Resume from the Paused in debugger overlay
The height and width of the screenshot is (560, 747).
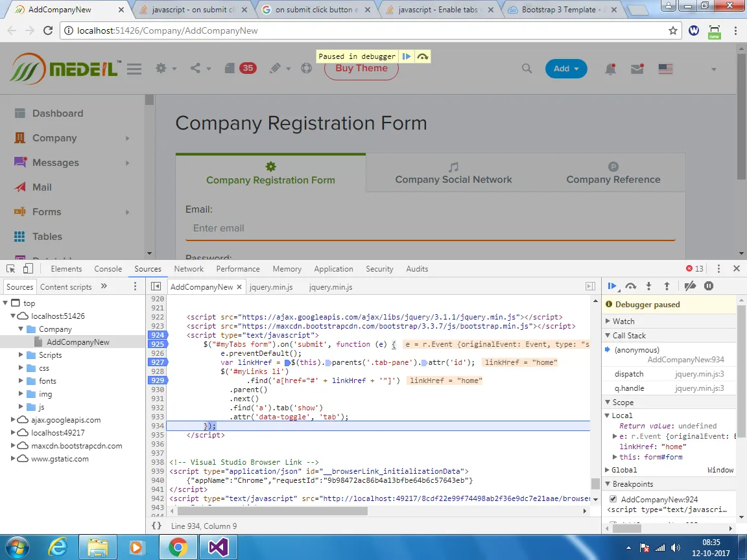pos(407,56)
